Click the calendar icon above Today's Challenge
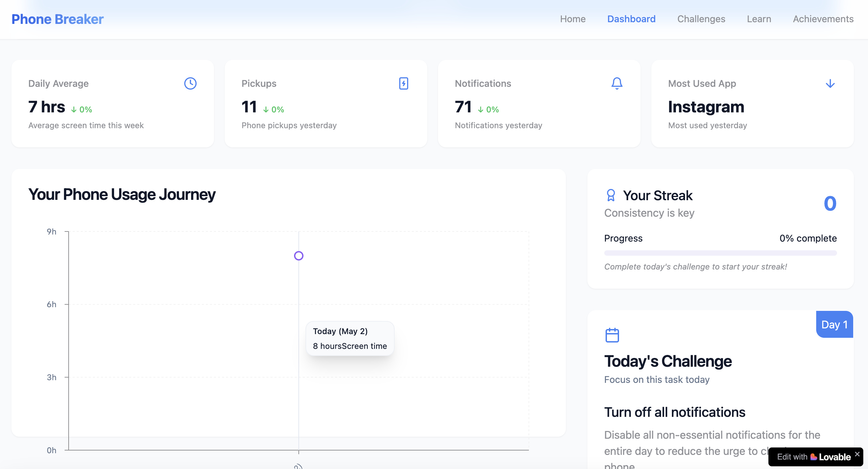Screen dimensions: 868x469 tap(612, 335)
